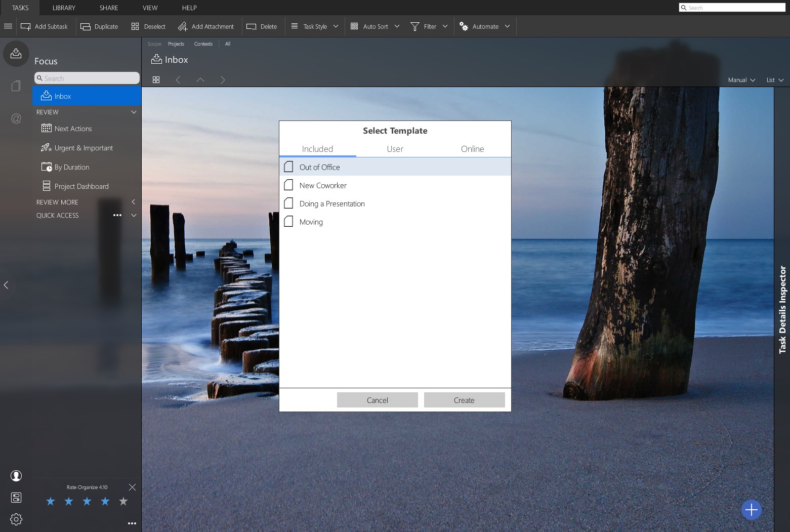Collapse the REVIEW section
Image resolution: width=790 pixels, height=532 pixels.
(134, 112)
